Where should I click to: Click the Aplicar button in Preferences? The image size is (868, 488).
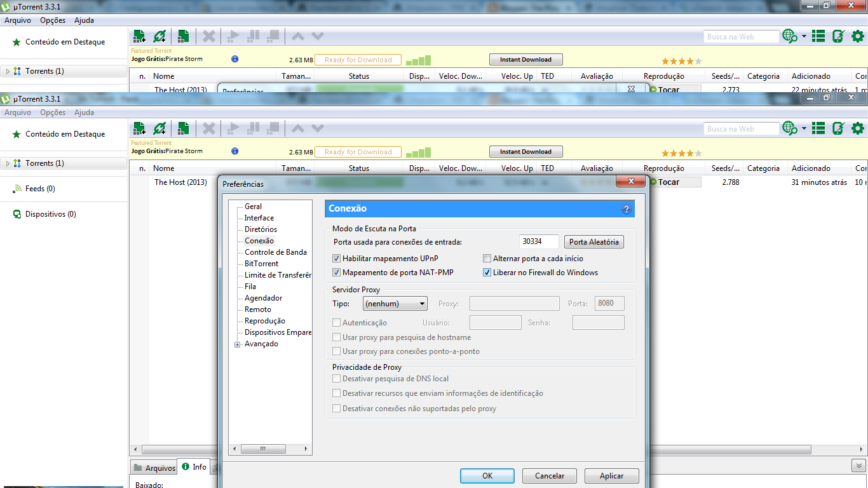click(611, 475)
